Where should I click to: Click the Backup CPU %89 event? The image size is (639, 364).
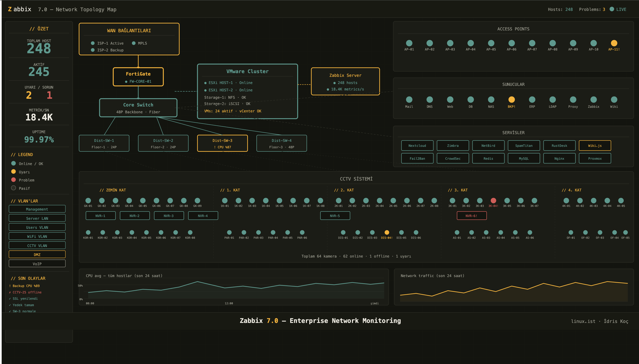coord(24,286)
